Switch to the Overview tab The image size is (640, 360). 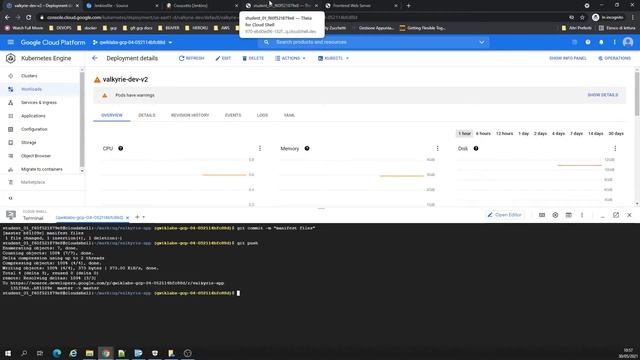[112, 116]
